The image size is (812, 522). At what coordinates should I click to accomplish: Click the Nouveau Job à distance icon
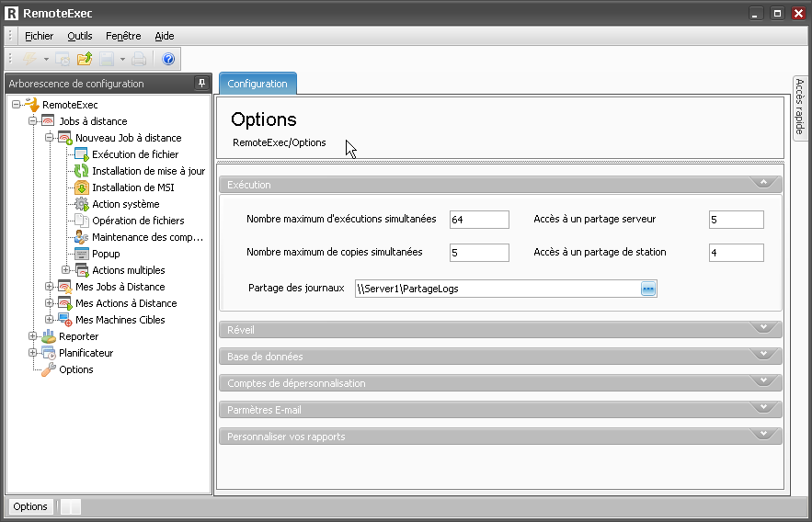[64, 138]
